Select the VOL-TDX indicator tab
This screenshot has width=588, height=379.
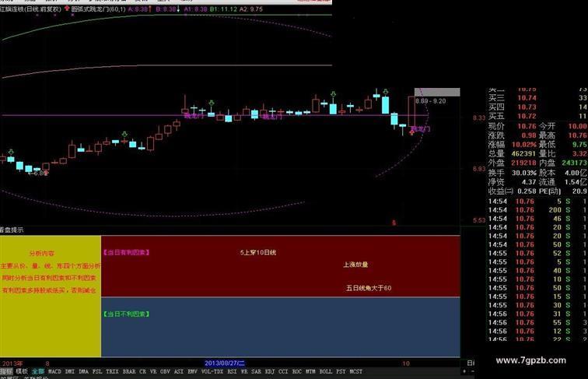pyautogui.click(x=212, y=371)
